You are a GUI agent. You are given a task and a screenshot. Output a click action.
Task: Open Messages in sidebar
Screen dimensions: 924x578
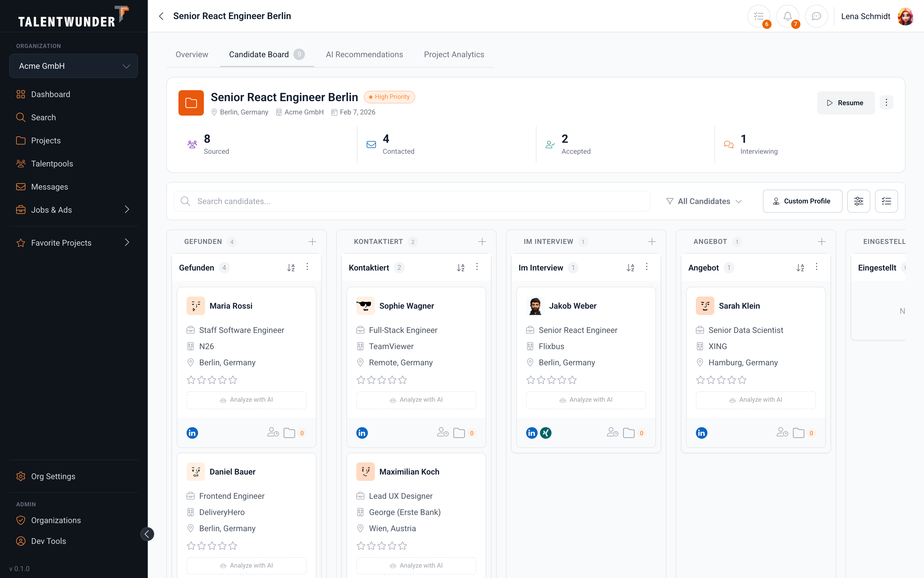(x=73, y=187)
